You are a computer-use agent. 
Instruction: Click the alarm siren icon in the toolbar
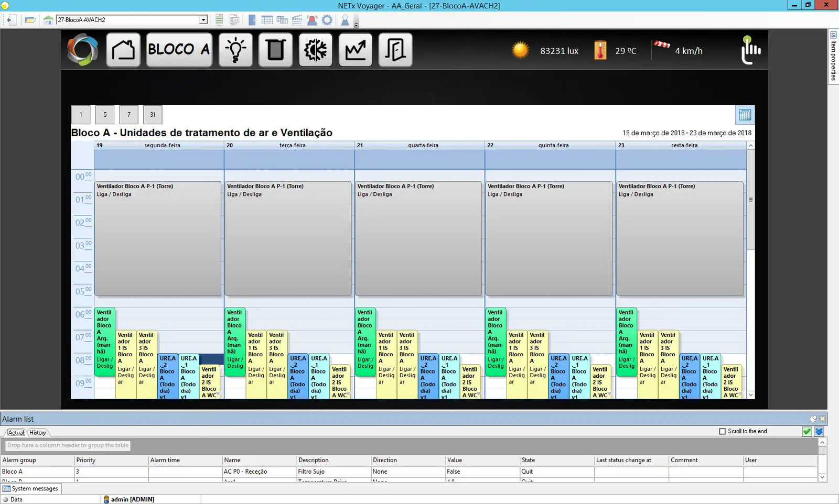point(312,20)
